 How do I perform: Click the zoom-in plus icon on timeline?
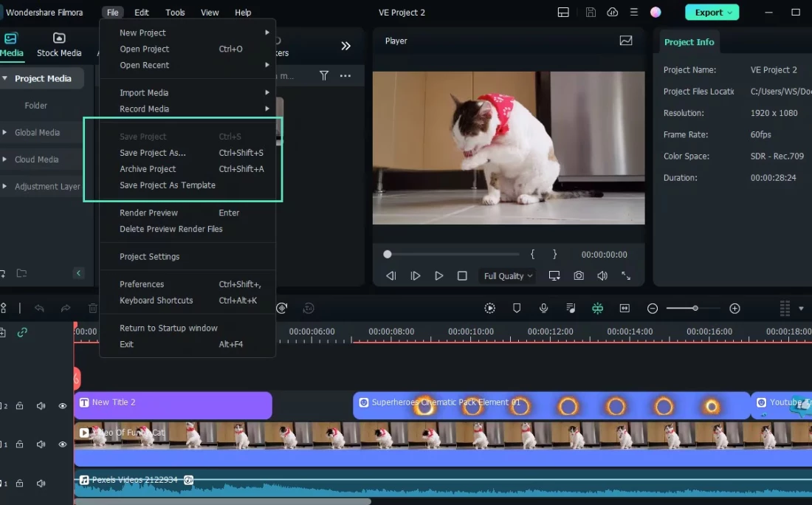coord(734,309)
